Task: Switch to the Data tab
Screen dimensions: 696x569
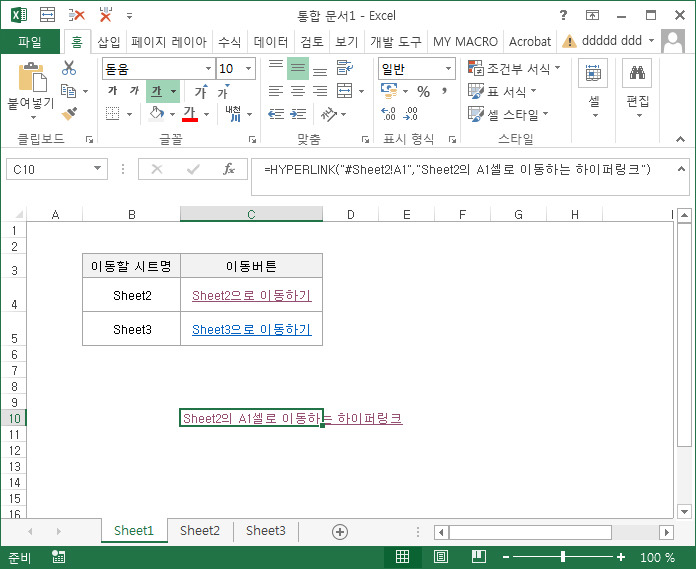Action: tap(271, 42)
